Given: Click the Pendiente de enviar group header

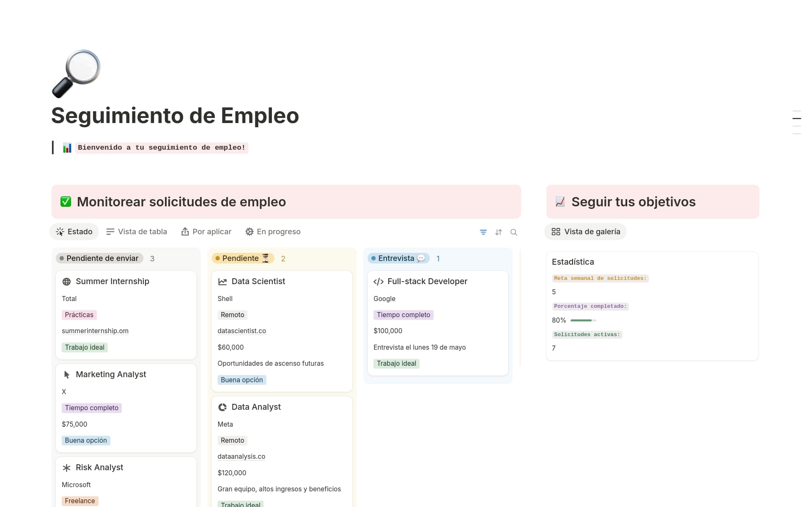Looking at the screenshot, I should point(99,258).
